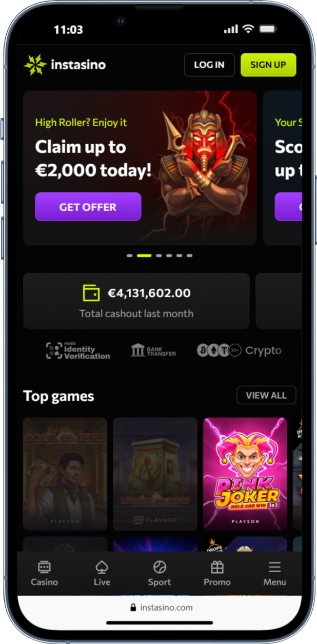This screenshot has height=644, width=317.
Task: Open VIEW ALL top games
Action: pos(266,395)
